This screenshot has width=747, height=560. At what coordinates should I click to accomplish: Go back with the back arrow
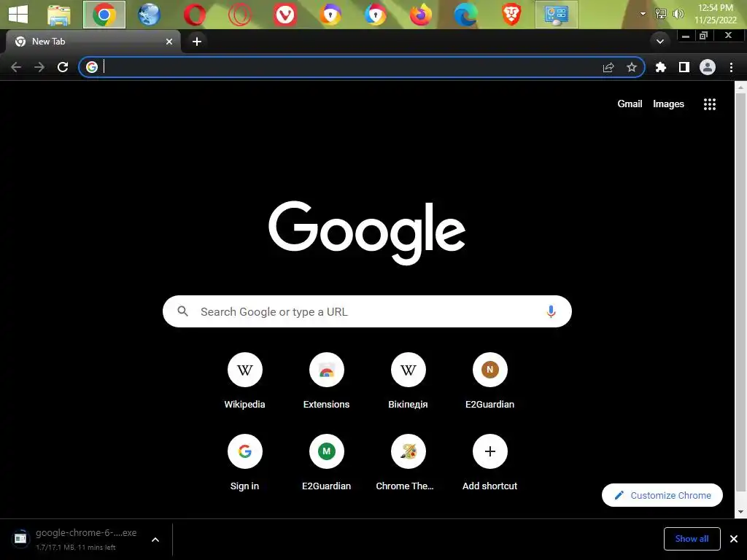click(x=16, y=67)
